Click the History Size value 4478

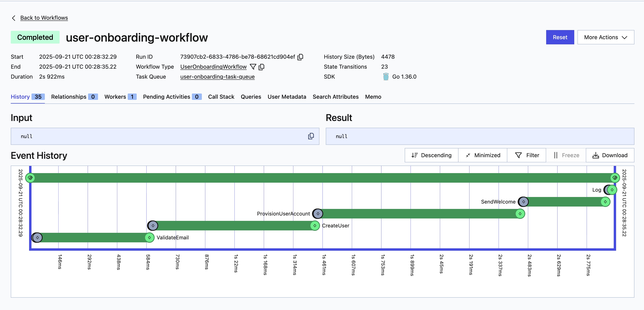coord(388,57)
